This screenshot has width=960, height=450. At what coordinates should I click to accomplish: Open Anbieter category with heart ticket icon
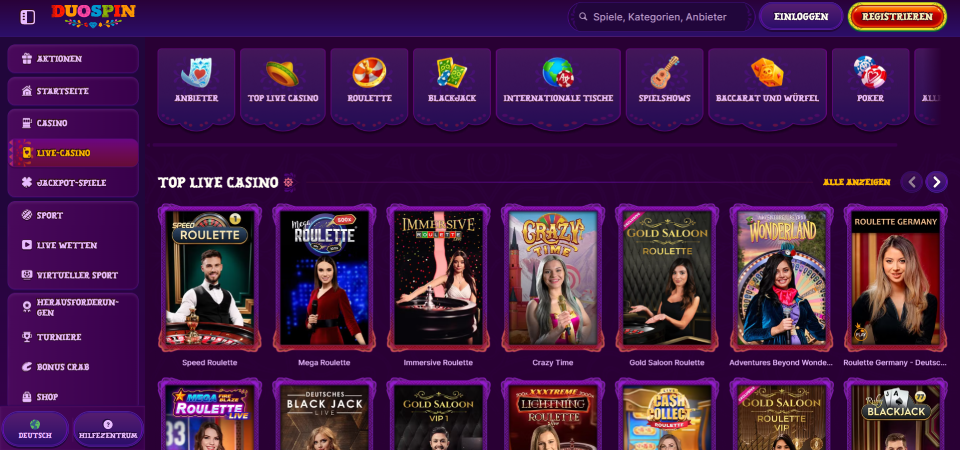coord(196,73)
